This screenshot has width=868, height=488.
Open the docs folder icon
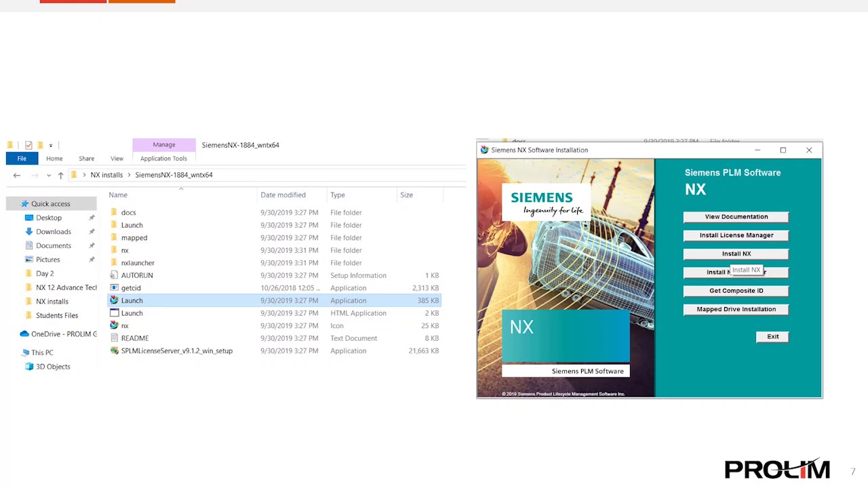coord(114,213)
